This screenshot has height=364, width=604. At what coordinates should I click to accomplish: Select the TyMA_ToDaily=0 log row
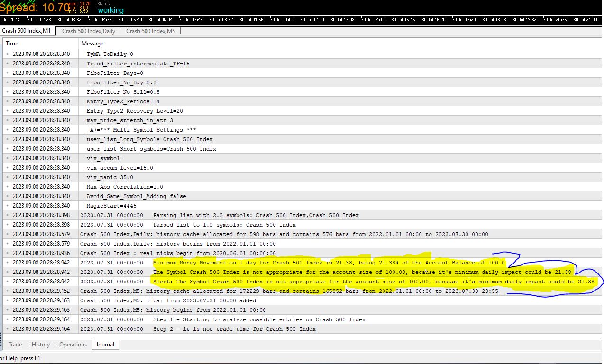pyautogui.click(x=302, y=54)
